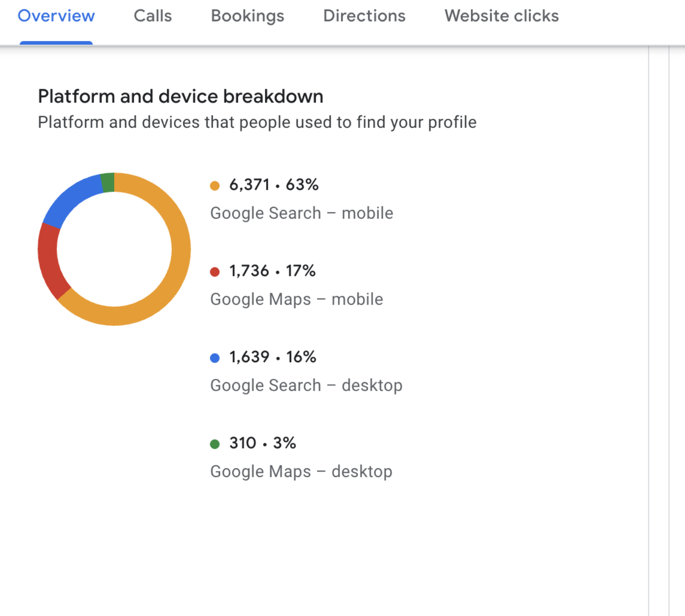The height and width of the screenshot is (616, 685).
Task: Click the 6,371 · 63% value
Action: [274, 185]
